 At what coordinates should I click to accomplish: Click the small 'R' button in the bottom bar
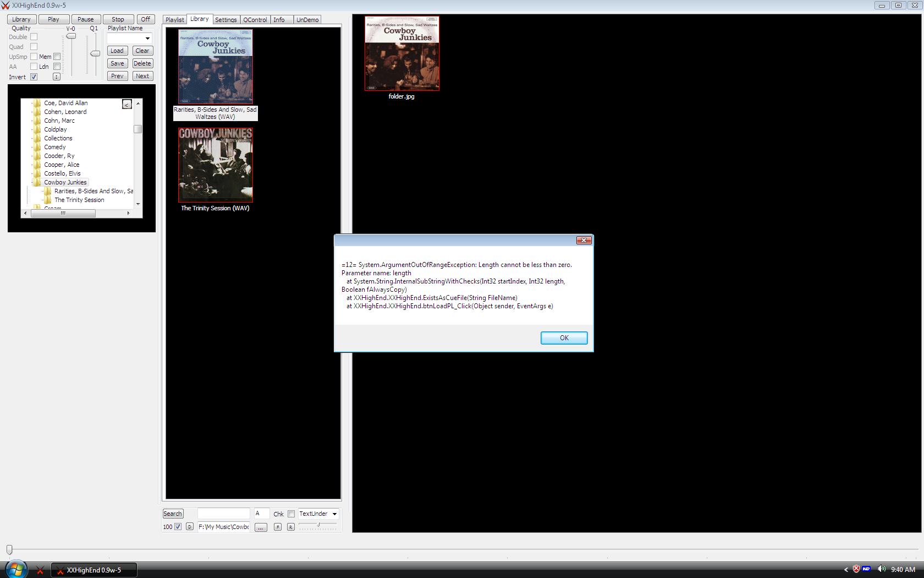point(291,527)
